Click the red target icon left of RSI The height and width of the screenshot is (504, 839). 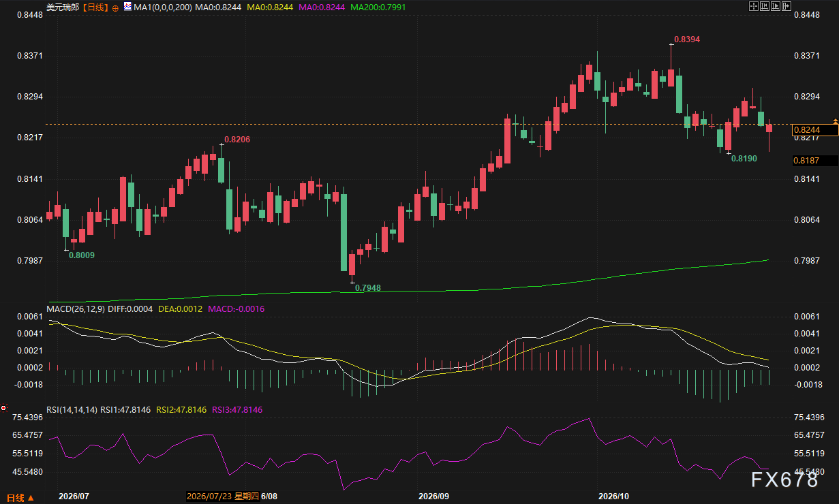click(3, 408)
